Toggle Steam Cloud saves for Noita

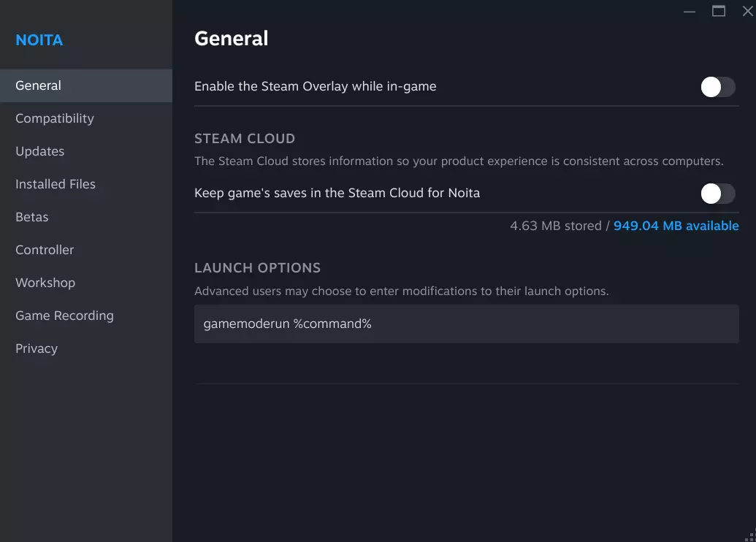[x=717, y=194]
